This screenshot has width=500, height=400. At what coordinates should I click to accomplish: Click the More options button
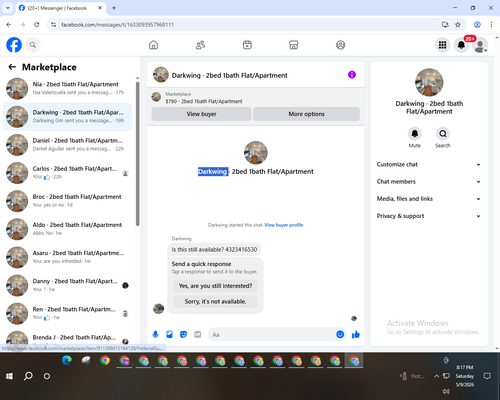[306, 114]
